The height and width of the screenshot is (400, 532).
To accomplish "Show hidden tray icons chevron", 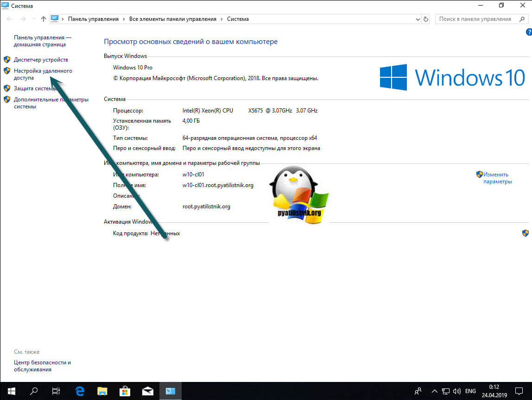I will tap(434, 391).
